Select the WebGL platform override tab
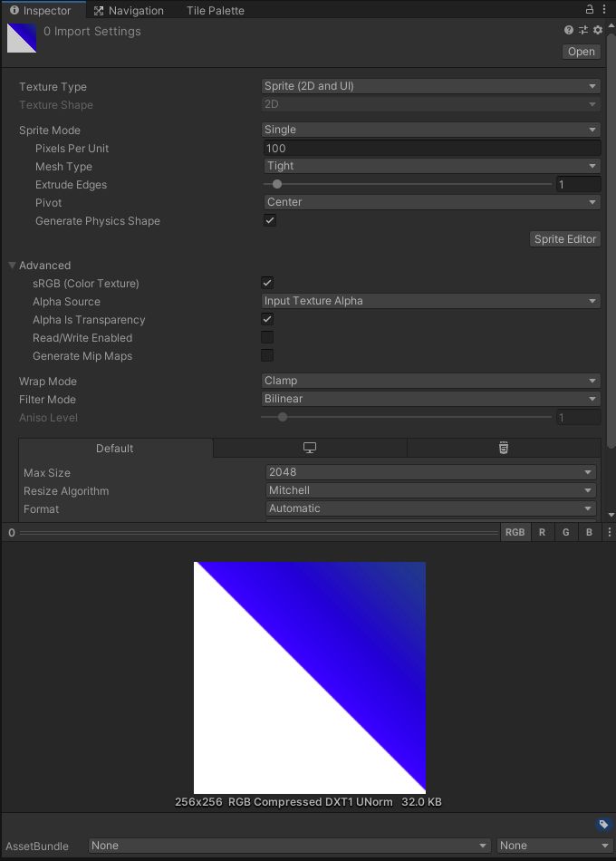 coord(504,448)
